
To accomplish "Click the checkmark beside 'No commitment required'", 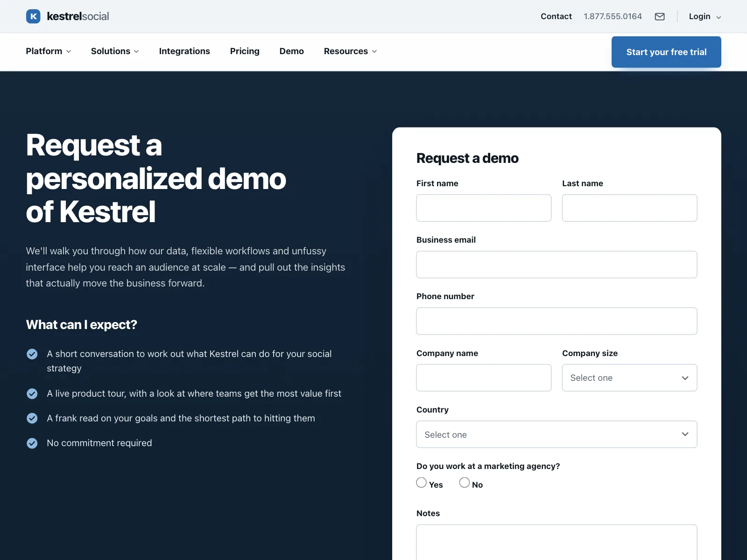I will click(32, 443).
